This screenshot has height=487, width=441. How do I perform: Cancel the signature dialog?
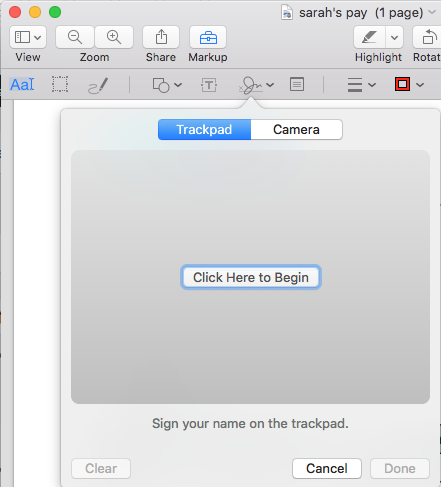tap(327, 468)
